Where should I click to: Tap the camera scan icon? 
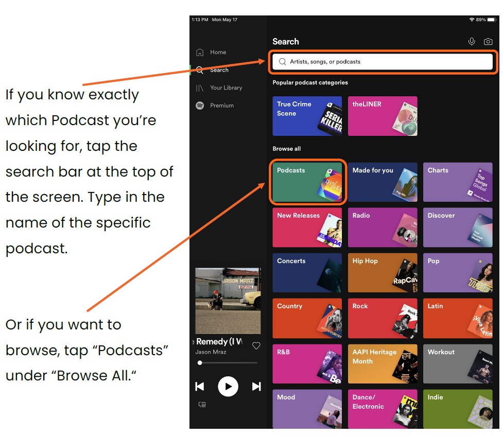point(488,42)
